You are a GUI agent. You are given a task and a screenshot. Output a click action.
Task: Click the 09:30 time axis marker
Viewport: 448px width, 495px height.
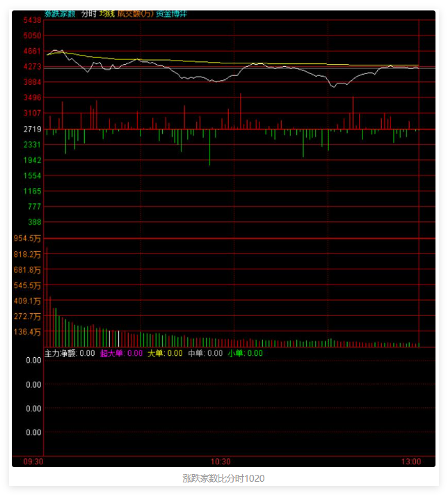33,462
